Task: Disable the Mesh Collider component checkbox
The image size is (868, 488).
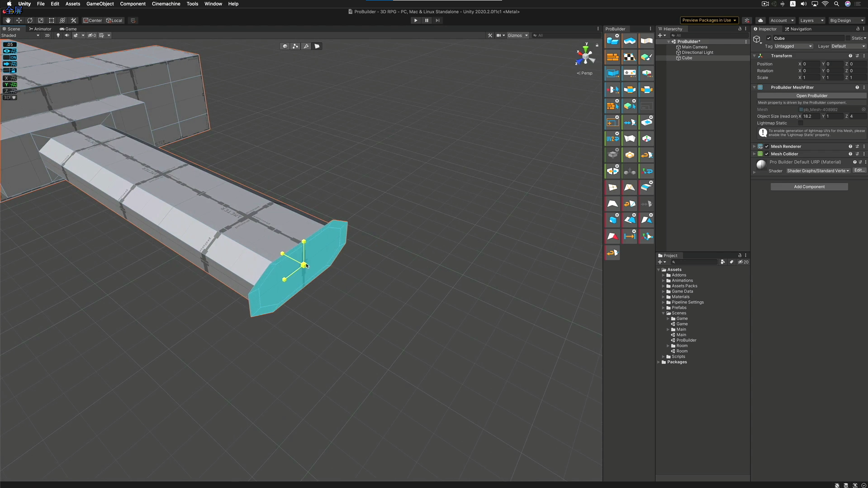Action: point(766,154)
